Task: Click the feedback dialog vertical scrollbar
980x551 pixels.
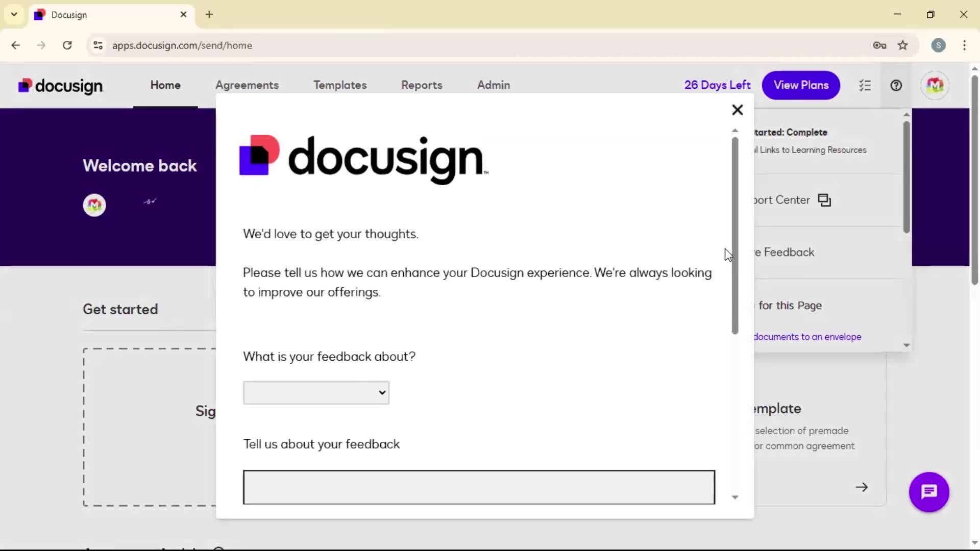Action: pyautogui.click(x=734, y=235)
